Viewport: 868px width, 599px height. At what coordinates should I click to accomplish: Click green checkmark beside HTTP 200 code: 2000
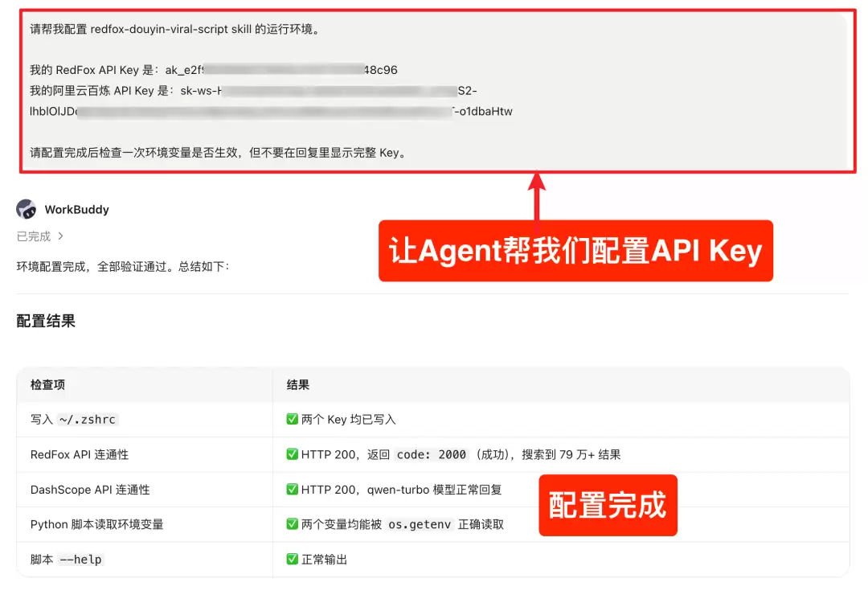pyautogui.click(x=293, y=454)
